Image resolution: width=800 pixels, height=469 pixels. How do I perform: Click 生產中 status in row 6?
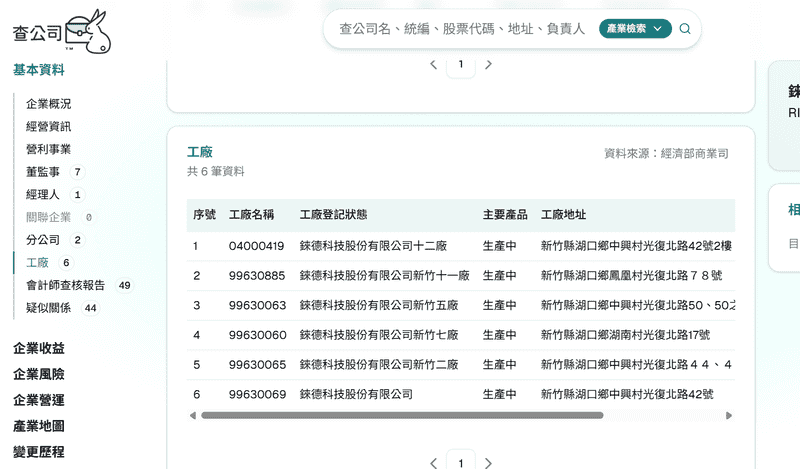(x=499, y=394)
